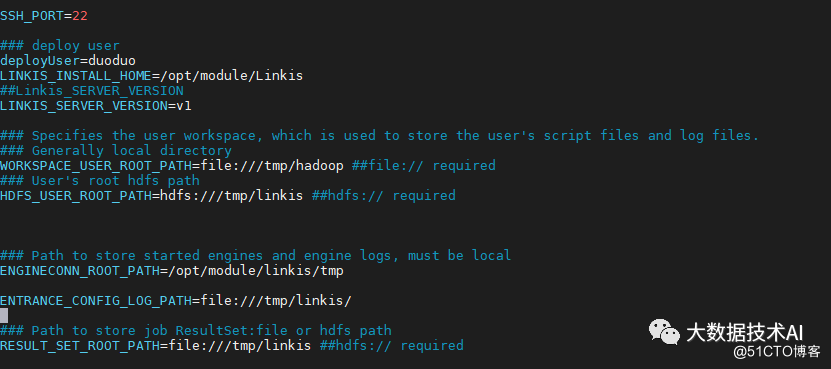The image size is (831, 369).
Task: Click the WeChat logo icon in watermark
Action: click(664, 332)
